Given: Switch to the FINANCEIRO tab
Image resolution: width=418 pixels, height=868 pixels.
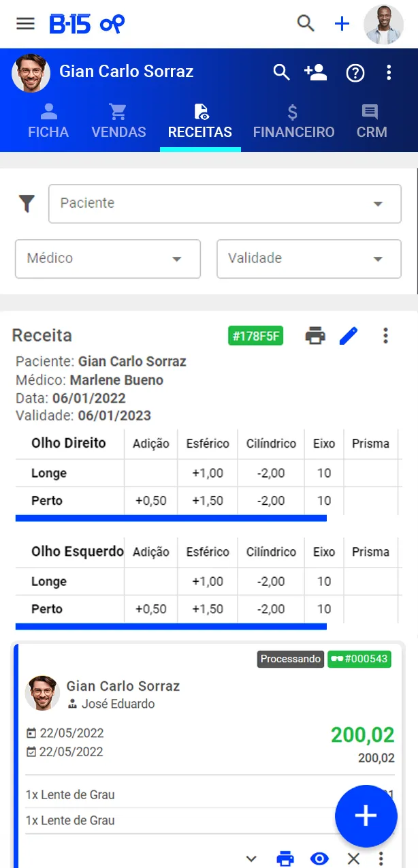Looking at the screenshot, I should pos(293,121).
